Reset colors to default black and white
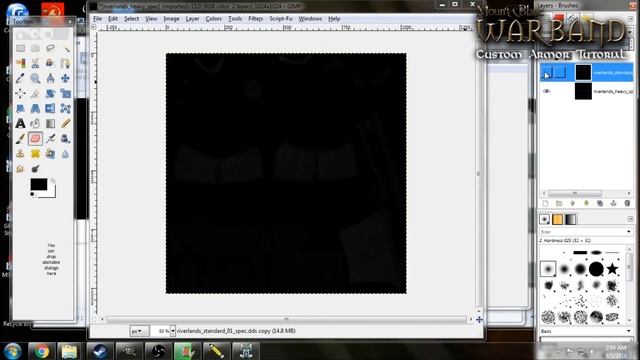Viewport: 640px width, 360px height. point(32,194)
